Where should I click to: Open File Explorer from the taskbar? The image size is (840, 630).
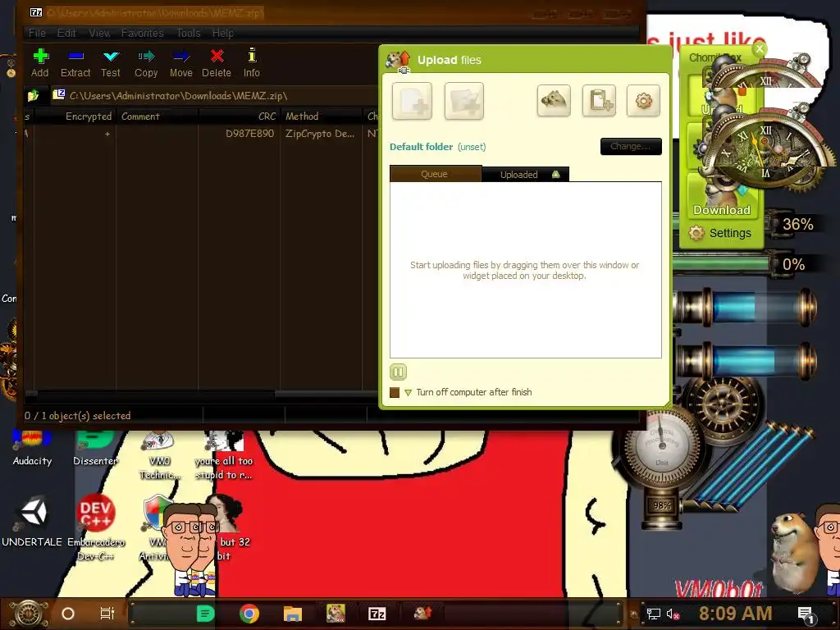(293, 614)
